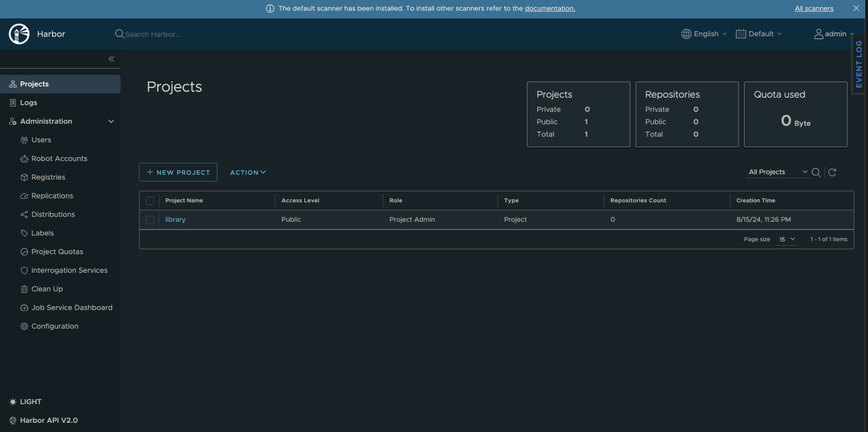
Task: Open Project Quotas page
Action: pos(57,252)
